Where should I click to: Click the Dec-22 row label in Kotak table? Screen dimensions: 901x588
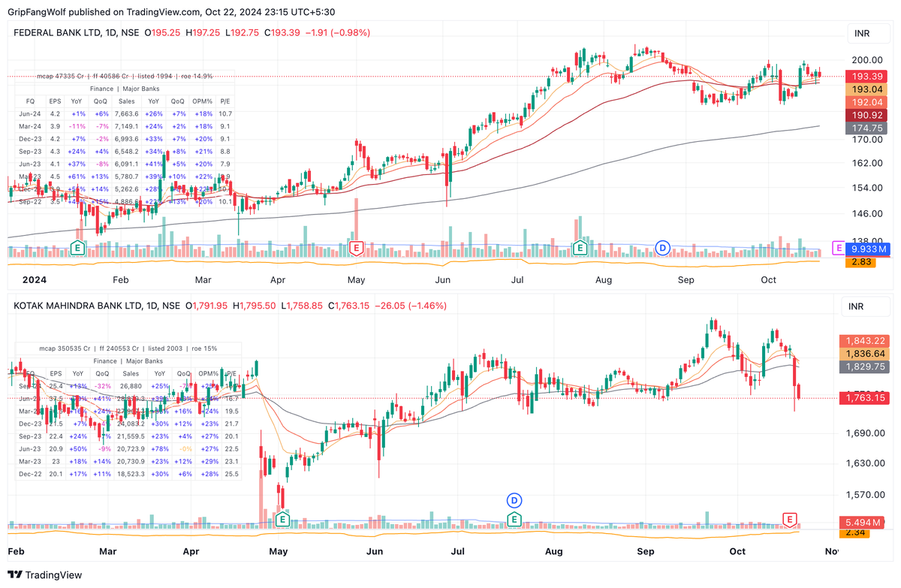pyautogui.click(x=29, y=474)
